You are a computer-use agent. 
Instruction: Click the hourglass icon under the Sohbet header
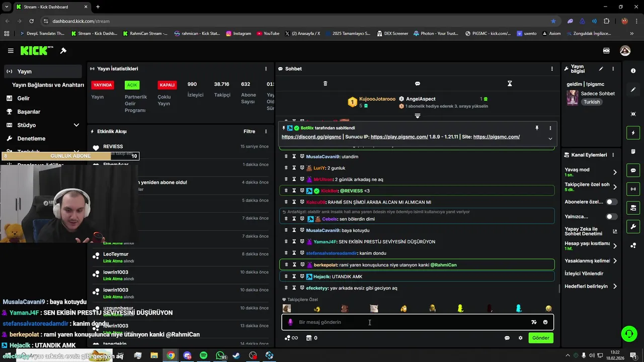(510, 83)
